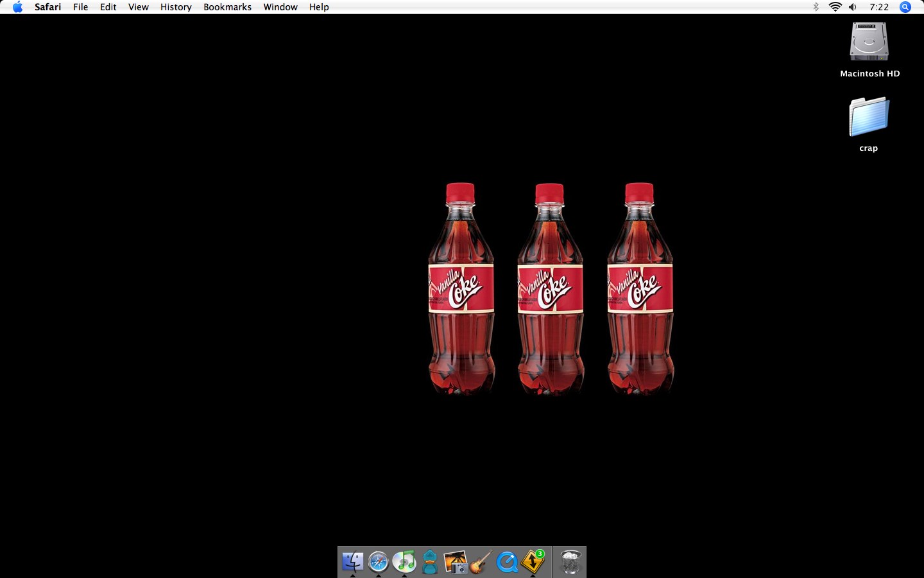Open the Window menu

[x=280, y=7]
